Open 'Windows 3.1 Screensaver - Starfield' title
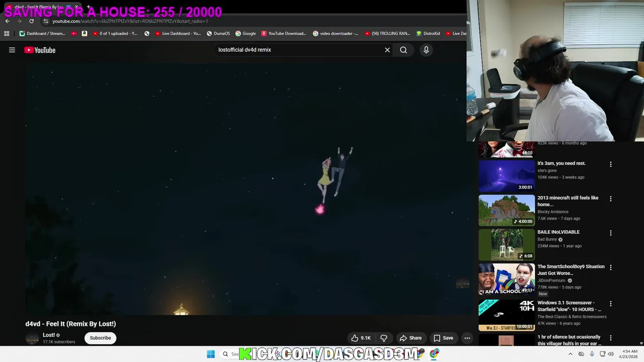 (569, 306)
